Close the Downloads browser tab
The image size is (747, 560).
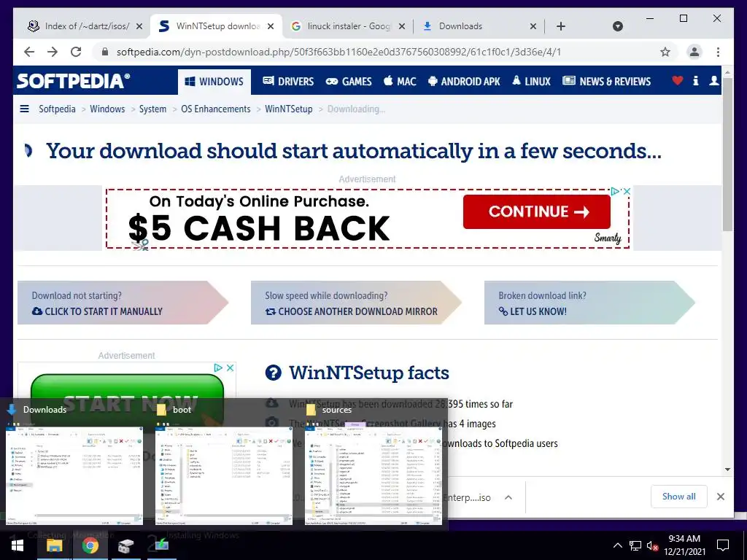(x=533, y=26)
